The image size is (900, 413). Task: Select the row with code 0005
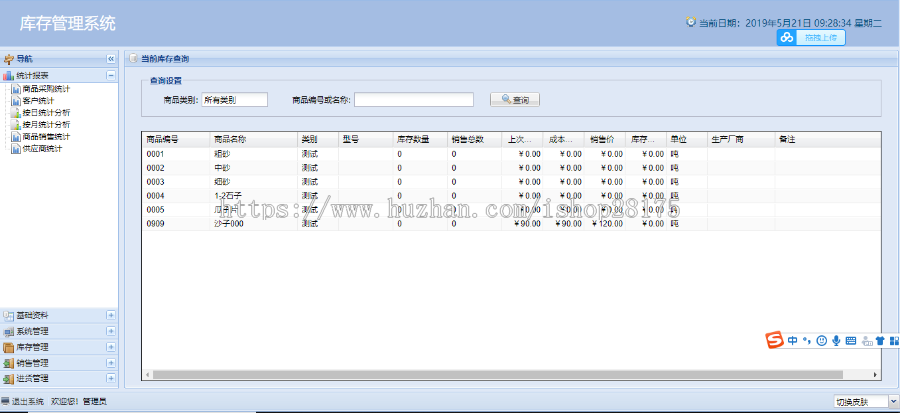pyautogui.click(x=511, y=210)
